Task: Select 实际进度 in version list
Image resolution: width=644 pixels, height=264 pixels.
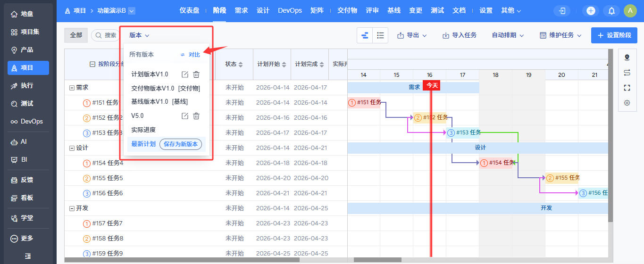Action: point(143,130)
